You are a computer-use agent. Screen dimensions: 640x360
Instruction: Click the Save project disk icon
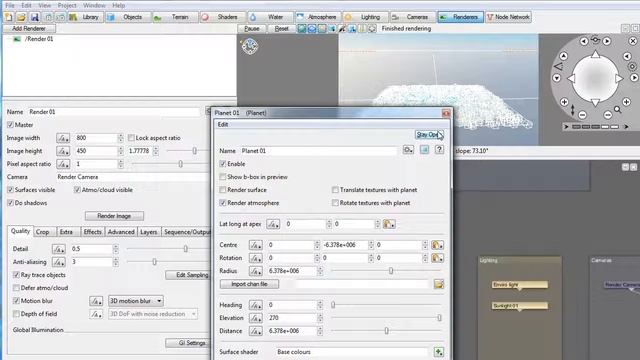(34, 17)
